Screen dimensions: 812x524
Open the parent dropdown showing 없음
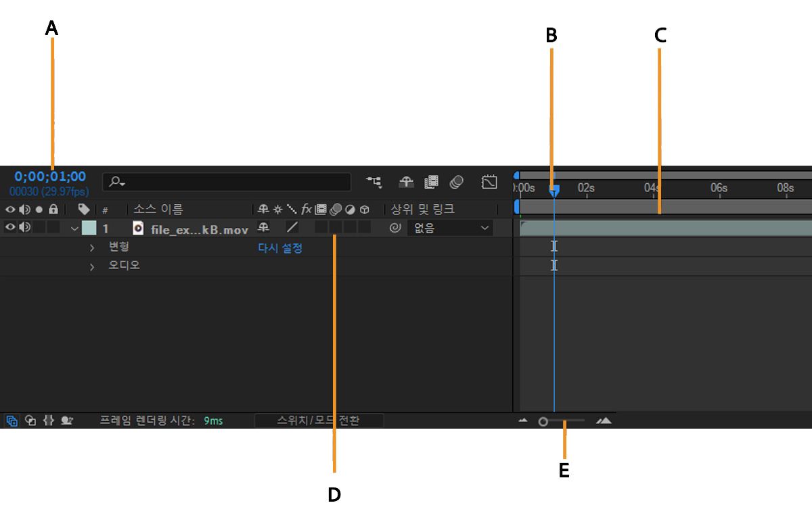pyautogui.click(x=450, y=228)
